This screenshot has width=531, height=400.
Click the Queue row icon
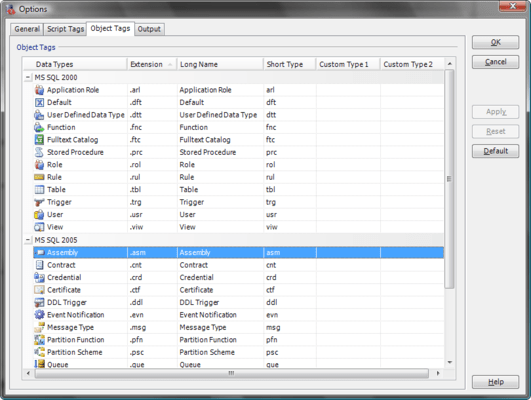point(39,364)
